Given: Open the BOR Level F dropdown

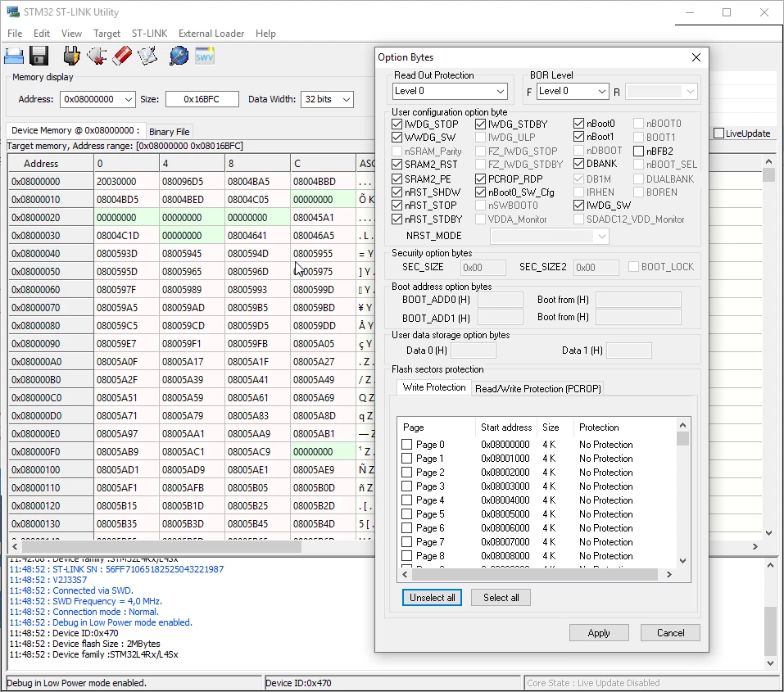Looking at the screenshot, I should point(602,91).
